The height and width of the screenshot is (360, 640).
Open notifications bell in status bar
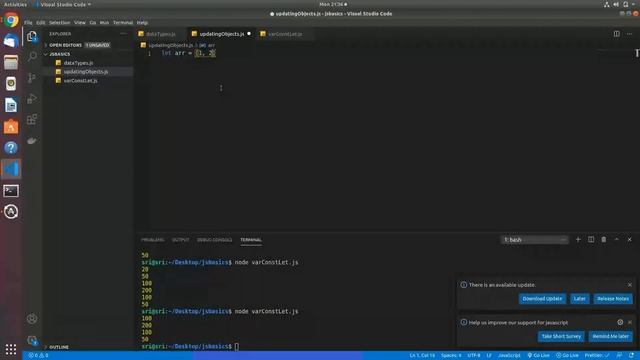[x=631, y=356]
